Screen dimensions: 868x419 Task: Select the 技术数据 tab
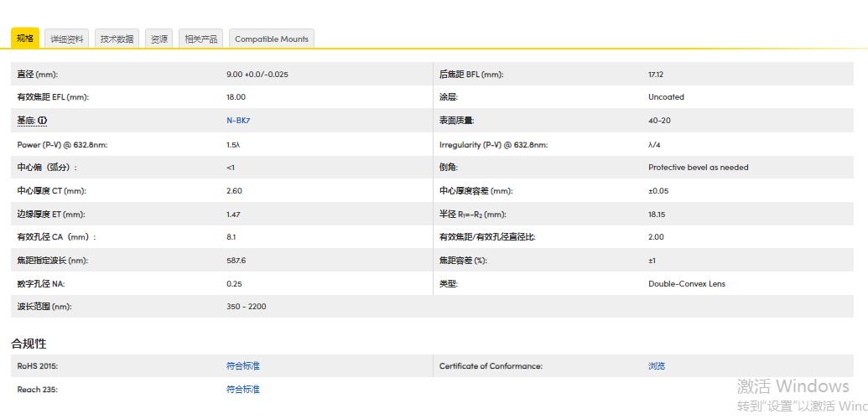click(x=117, y=39)
